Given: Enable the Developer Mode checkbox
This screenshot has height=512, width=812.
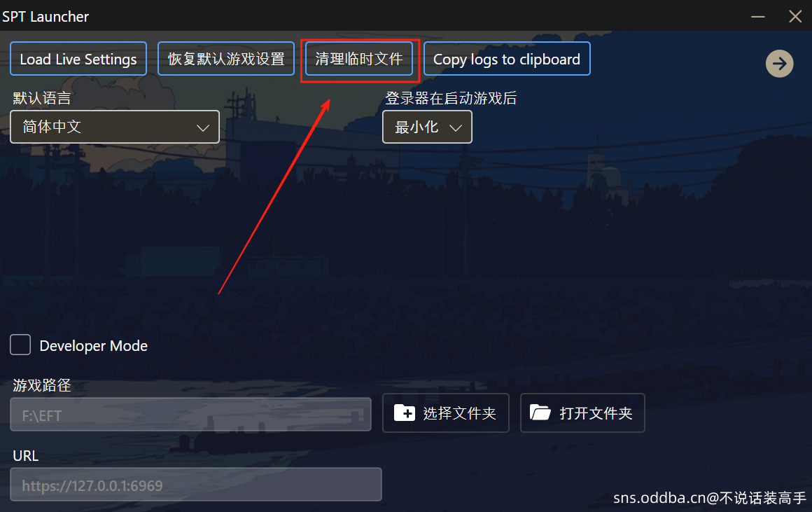Looking at the screenshot, I should (x=20, y=345).
